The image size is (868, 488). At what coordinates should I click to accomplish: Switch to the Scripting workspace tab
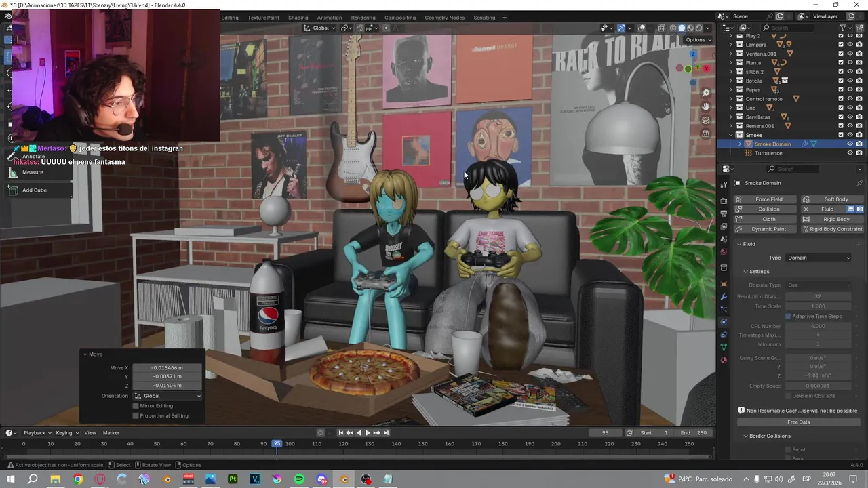click(484, 18)
